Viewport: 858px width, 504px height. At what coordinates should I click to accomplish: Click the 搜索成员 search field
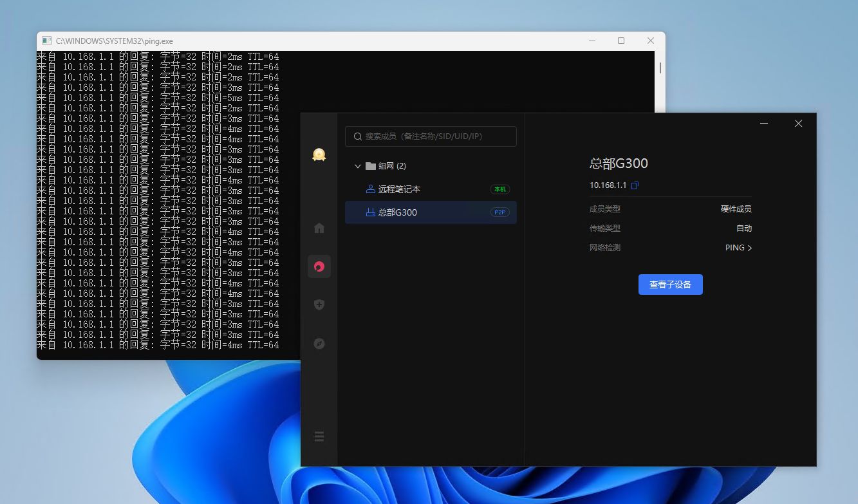pos(431,136)
